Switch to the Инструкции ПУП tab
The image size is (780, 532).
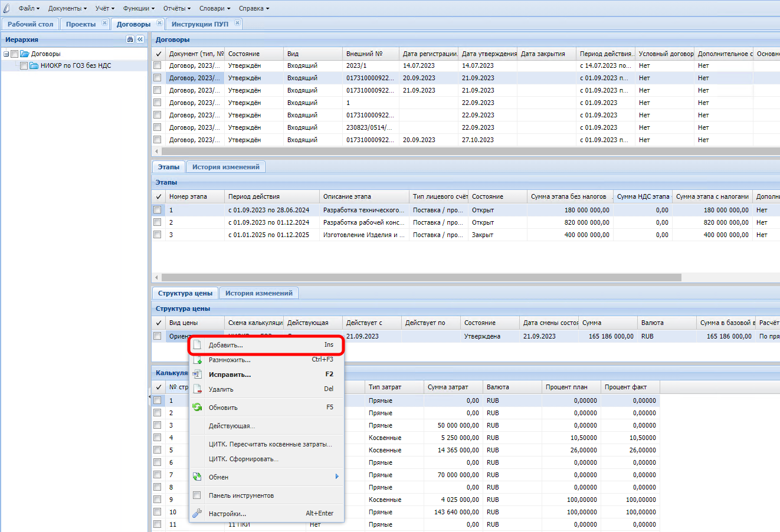point(199,24)
